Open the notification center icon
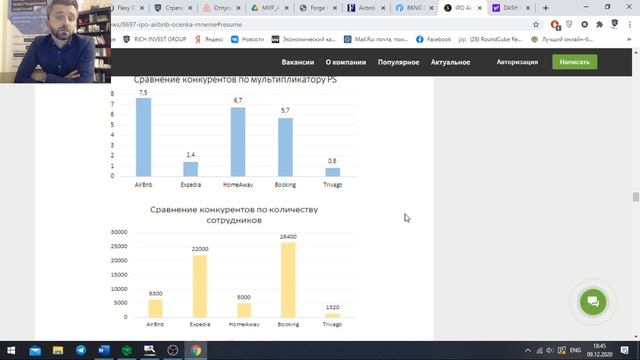Screen dimensions: 640x360 pyautogui.click(x=624, y=350)
